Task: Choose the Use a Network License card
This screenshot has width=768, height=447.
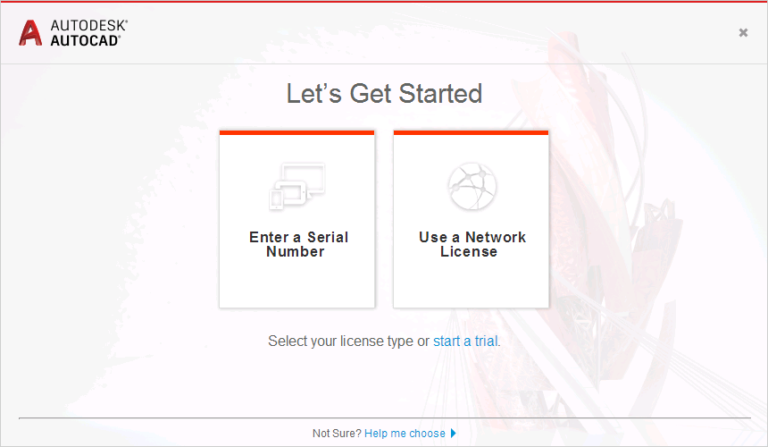Action: [x=471, y=219]
